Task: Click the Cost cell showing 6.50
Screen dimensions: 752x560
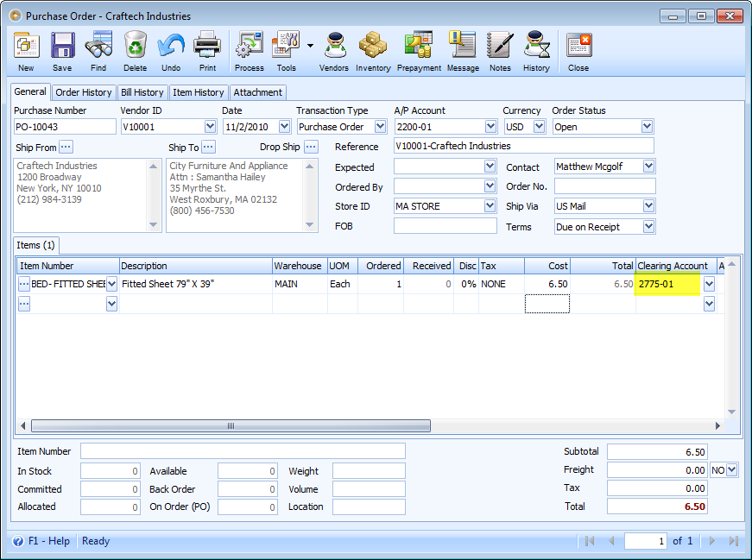Action: [x=547, y=284]
